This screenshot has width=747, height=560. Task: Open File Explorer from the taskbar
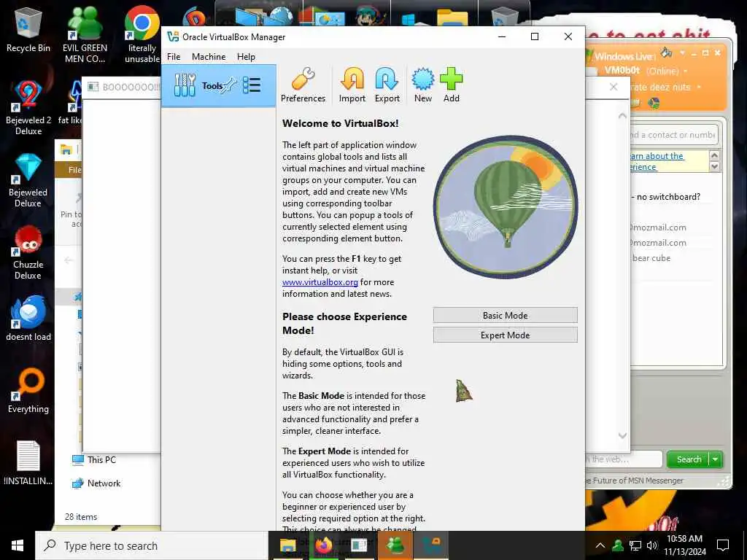[x=287, y=545]
